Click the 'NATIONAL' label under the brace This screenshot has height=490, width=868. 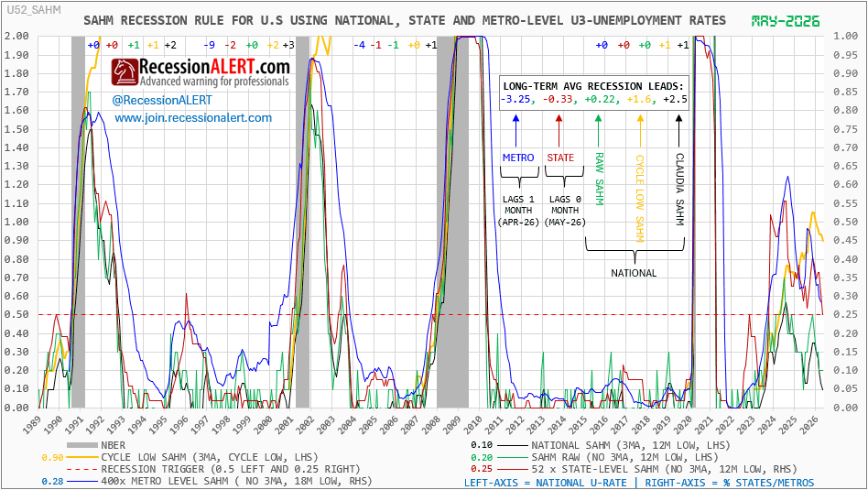pyautogui.click(x=634, y=273)
